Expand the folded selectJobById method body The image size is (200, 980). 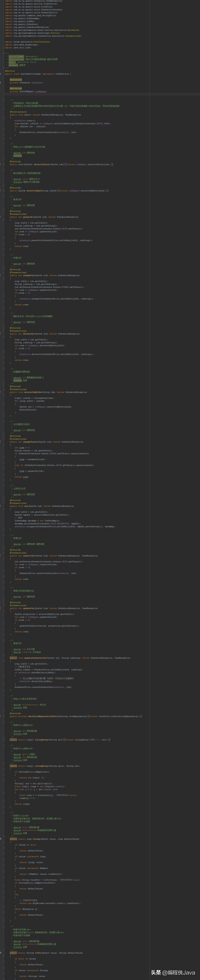[58, 191]
